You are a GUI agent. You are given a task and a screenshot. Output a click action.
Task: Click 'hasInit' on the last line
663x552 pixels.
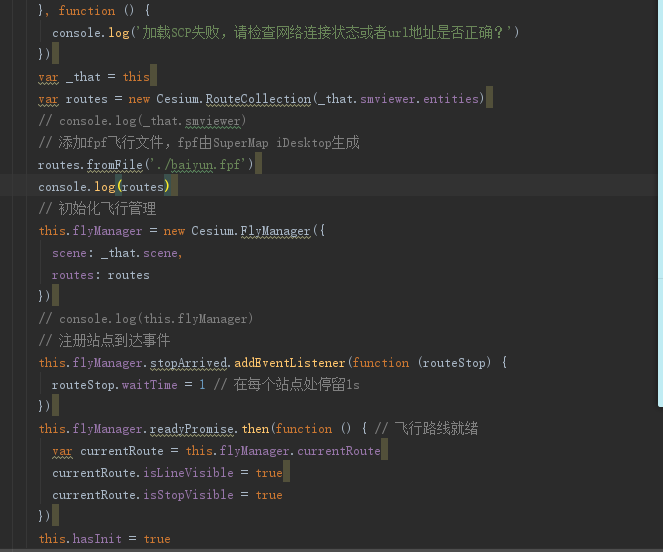(97, 539)
